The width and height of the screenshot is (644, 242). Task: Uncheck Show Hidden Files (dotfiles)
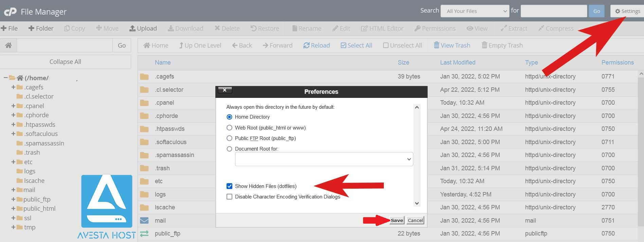(230, 186)
